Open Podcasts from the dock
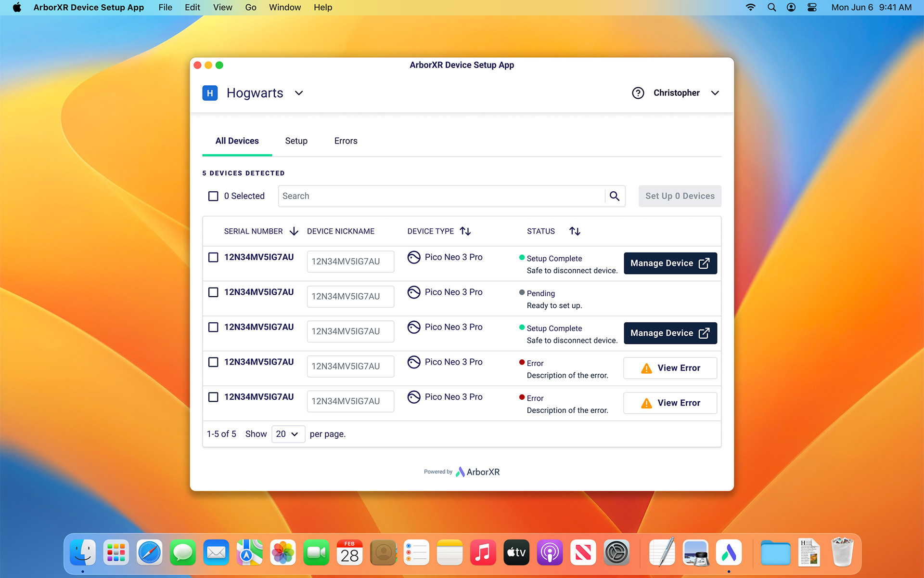The width and height of the screenshot is (924, 578). [x=550, y=552]
